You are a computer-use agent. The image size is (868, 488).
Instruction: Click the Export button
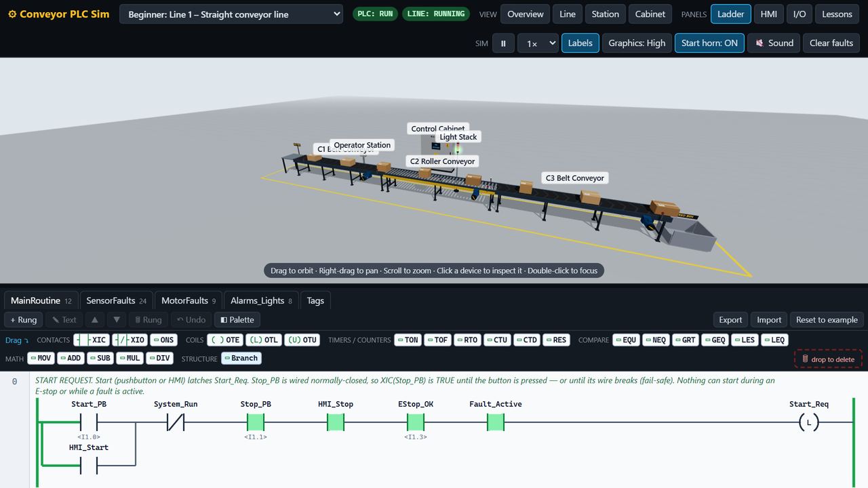730,320
